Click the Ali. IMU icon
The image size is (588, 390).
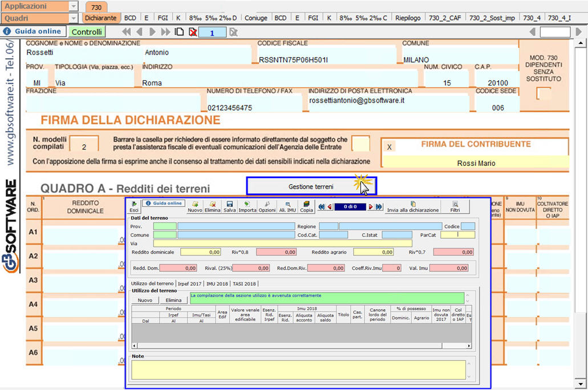click(287, 206)
